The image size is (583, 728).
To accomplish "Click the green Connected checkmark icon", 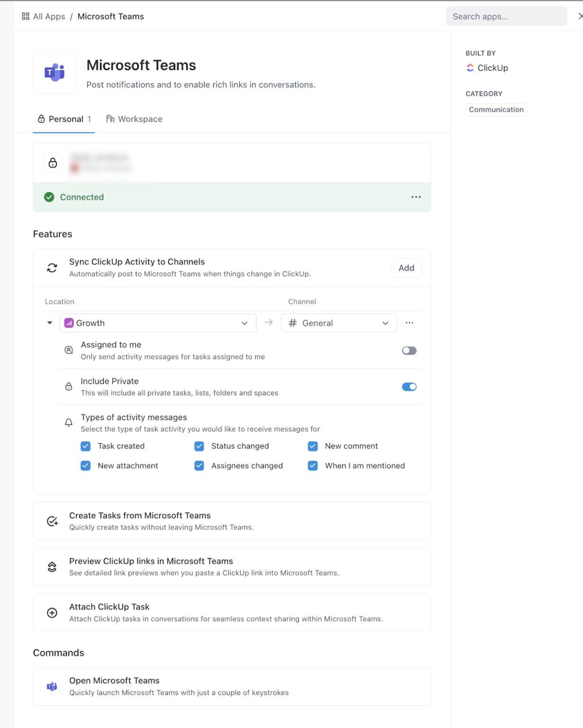I will pos(49,197).
